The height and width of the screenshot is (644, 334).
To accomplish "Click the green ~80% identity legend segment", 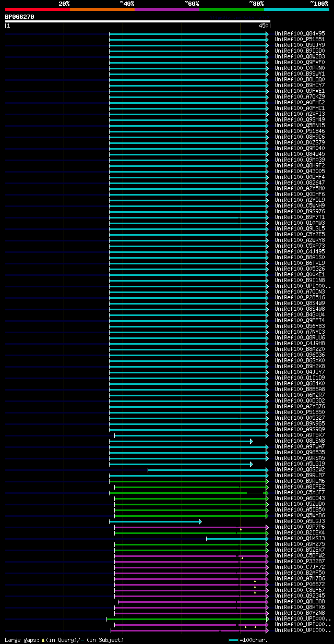I will click(231, 9).
